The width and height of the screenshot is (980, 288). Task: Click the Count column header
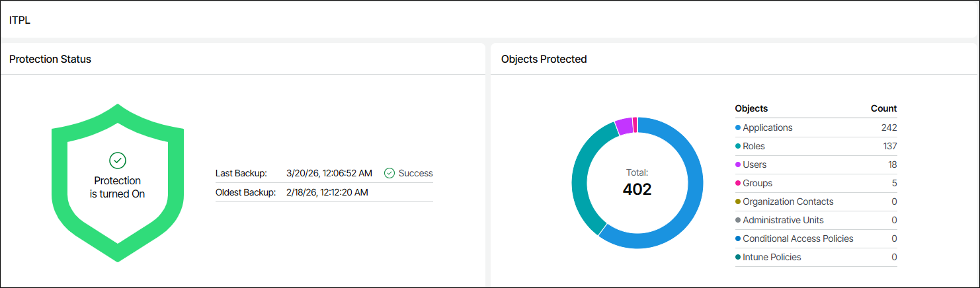click(883, 108)
